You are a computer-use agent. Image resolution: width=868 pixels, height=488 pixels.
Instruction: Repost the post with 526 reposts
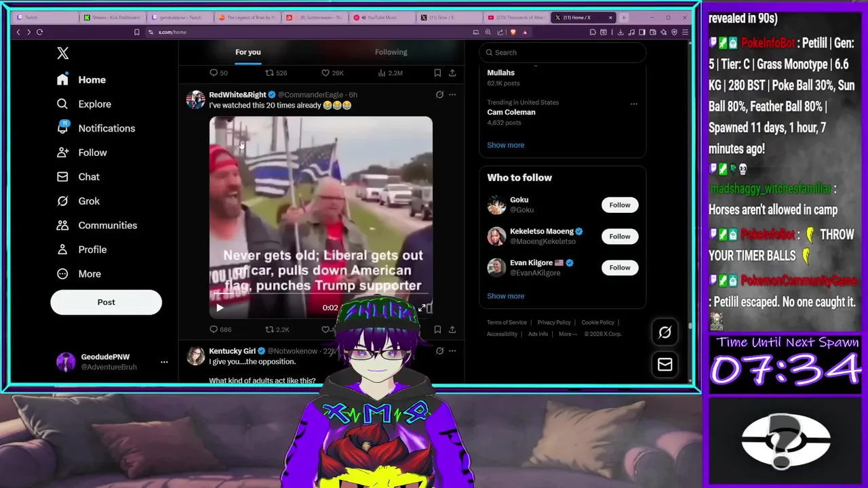(x=275, y=73)
